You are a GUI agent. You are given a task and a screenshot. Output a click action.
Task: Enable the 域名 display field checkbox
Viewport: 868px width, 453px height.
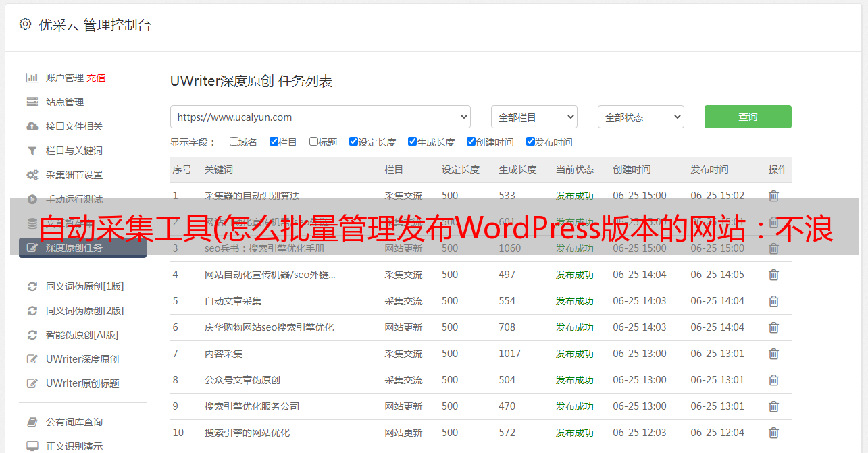click(234, 142)
